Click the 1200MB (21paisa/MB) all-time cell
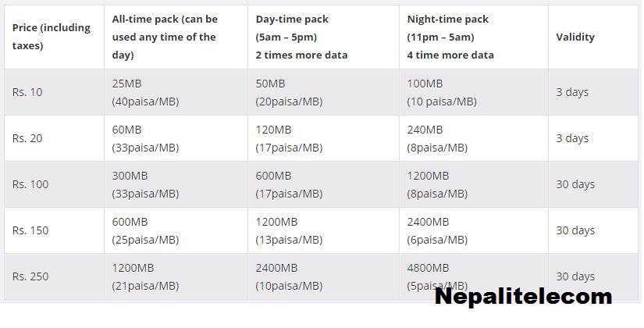The image size is (644, 328). click(x=176, y=276)
